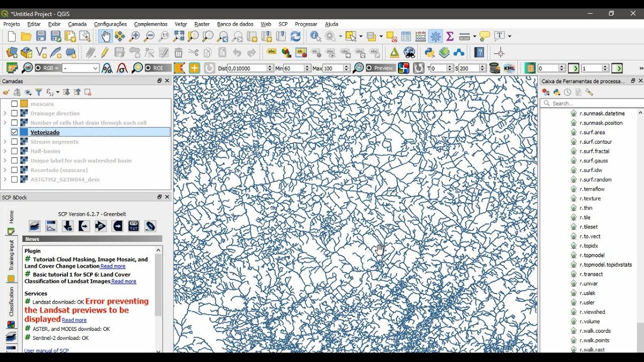Click the delete selected trash icon
644x362 pixels.
(x=178, y=52)
